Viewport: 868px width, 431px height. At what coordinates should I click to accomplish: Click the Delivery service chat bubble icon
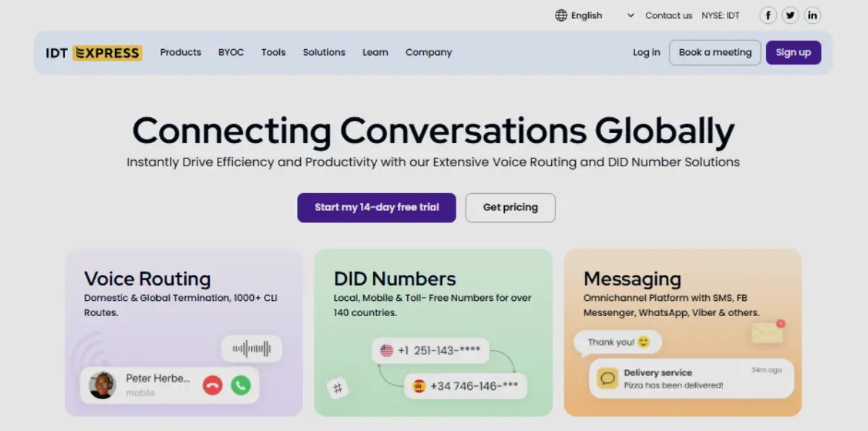[608, 377]
